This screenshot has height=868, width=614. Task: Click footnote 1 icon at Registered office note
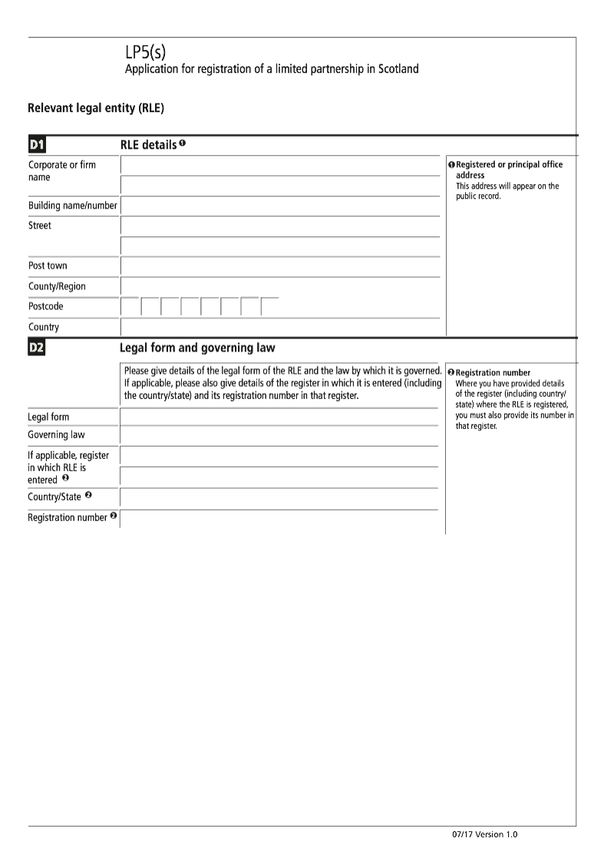coord(451,165)
